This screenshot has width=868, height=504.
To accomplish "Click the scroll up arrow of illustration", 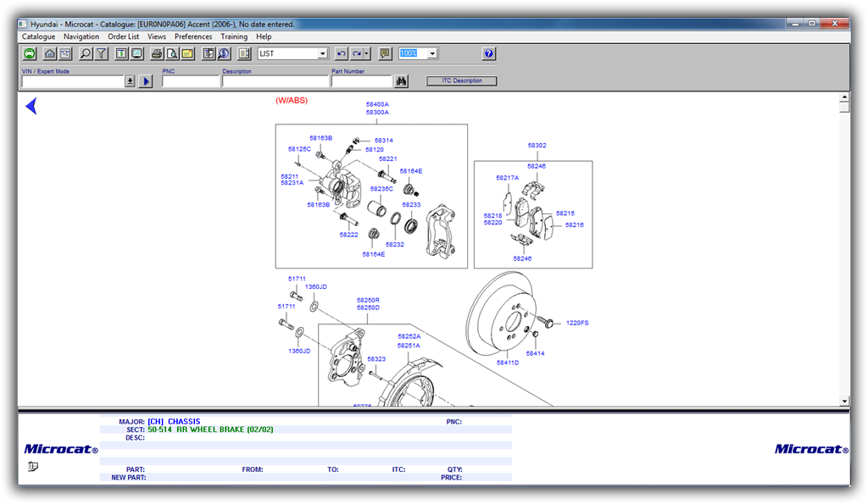I will point(844,97).
